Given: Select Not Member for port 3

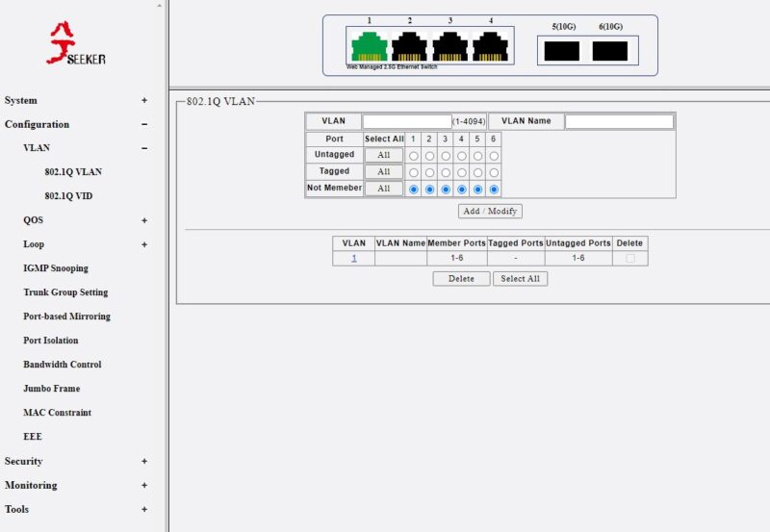Looking at the screenshot, I should 446,190.
